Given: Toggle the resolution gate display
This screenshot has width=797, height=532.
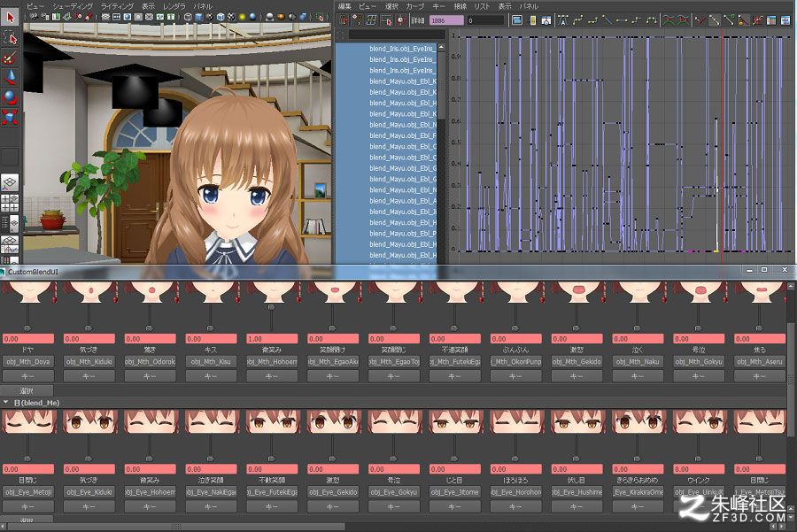Looking at the screenshot, I should (127, 17).
